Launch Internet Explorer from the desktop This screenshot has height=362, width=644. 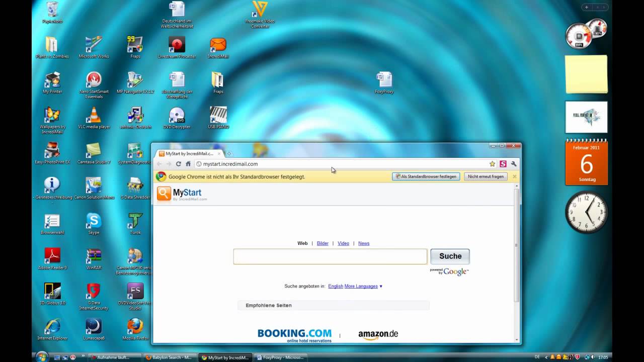point(52,329)
